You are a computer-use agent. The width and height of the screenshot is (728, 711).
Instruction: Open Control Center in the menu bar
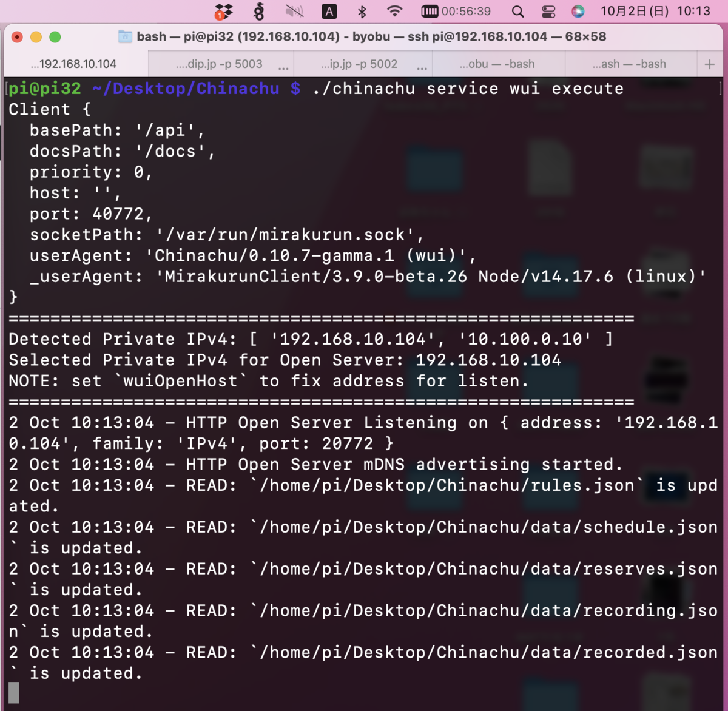point(549,11)
